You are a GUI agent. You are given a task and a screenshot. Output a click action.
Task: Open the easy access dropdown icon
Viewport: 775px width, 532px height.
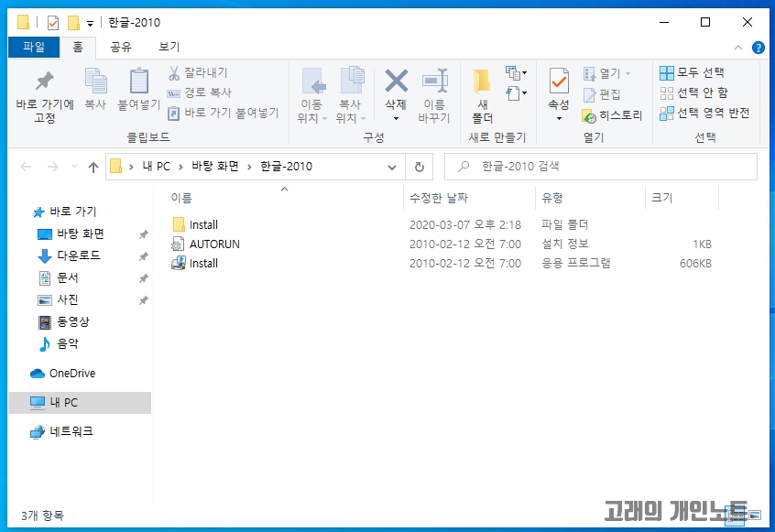516,93
